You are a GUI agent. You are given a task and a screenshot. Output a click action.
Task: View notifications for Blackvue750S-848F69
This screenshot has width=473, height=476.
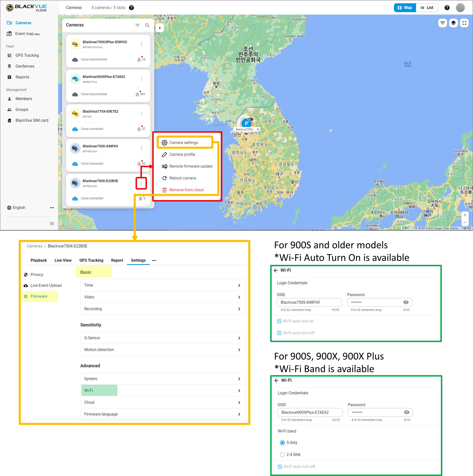(141, 163)
